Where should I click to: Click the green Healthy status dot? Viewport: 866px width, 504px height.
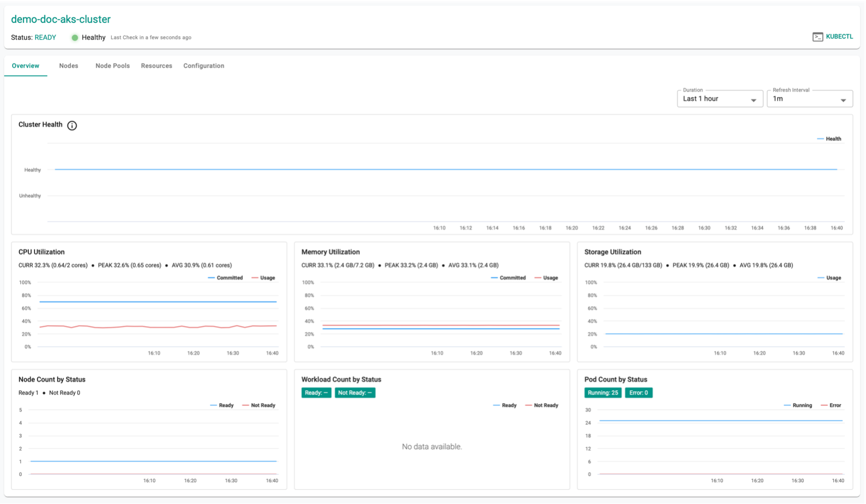pyautogui.click(x=75, y=37)
